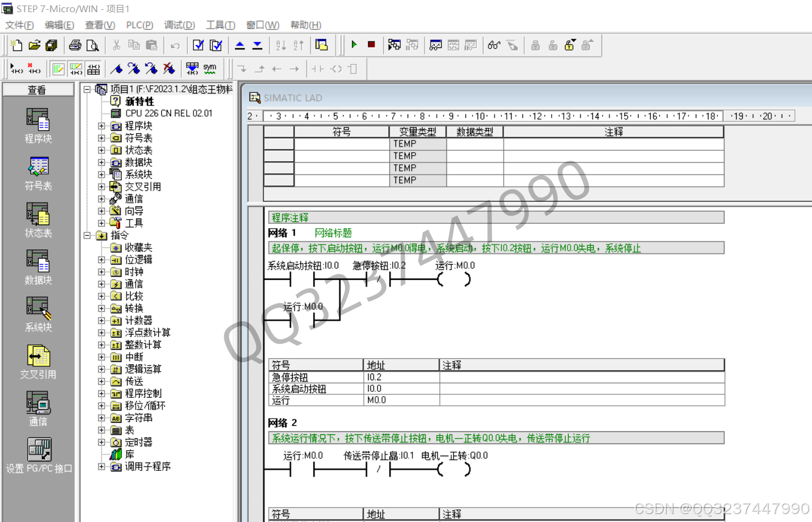
Task: Save project using the floppy disks icon
Action: coord(52,45)
